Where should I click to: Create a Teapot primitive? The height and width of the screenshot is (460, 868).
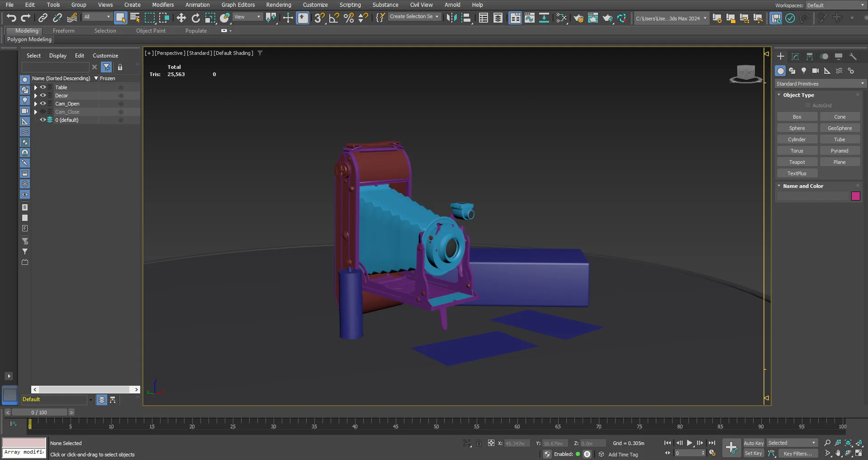(797, 162)
